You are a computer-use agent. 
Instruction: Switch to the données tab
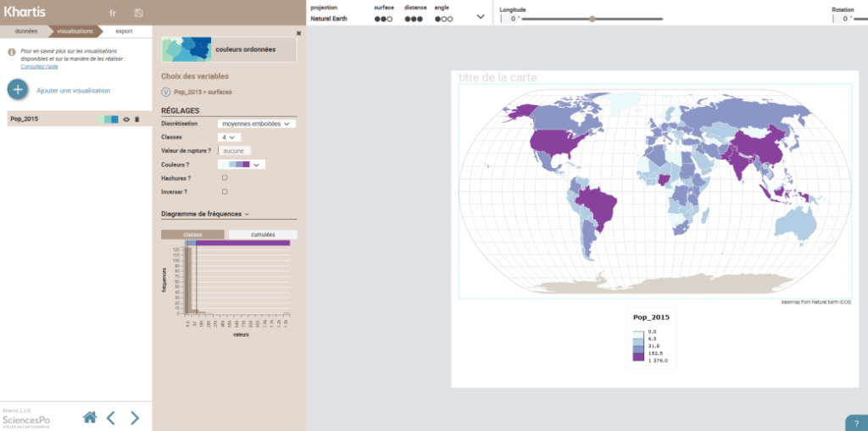click(x=25, y=31)
